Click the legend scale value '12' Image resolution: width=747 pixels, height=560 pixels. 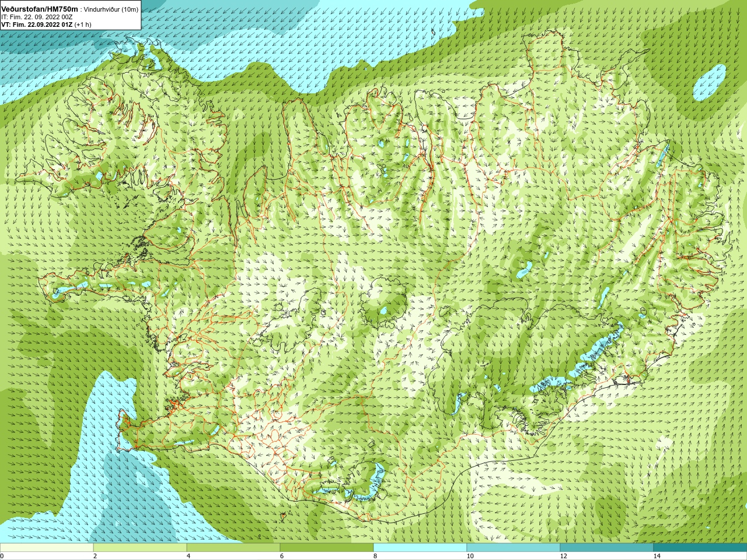tap(563, 556)
